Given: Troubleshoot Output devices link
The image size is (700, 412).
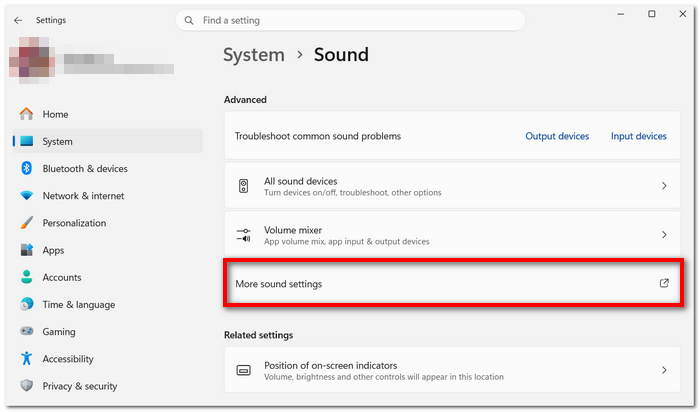Looking at the screenshot, I should point(557,136).
